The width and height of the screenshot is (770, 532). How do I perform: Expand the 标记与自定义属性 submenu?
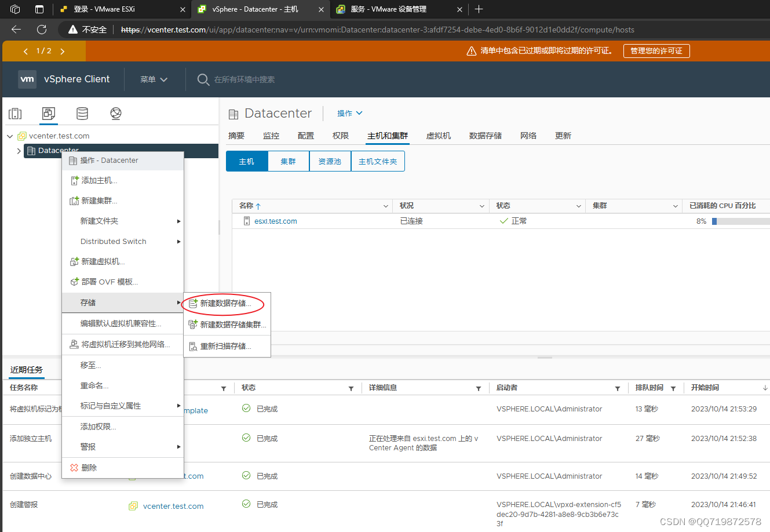point(123,406)
